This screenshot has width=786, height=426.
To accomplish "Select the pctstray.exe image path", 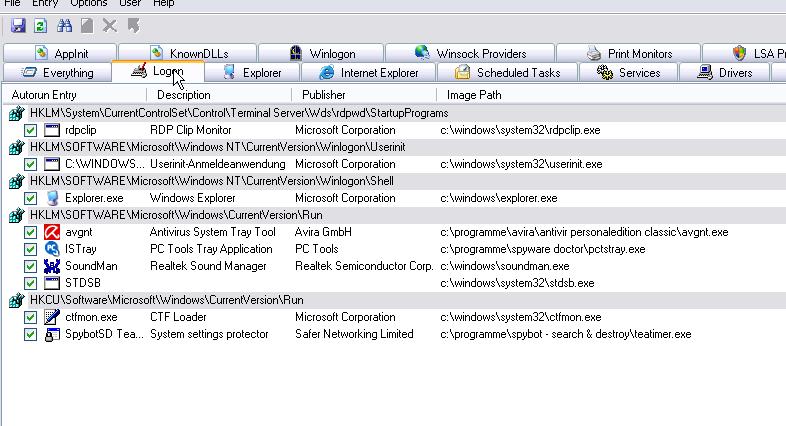I will 543,249.
